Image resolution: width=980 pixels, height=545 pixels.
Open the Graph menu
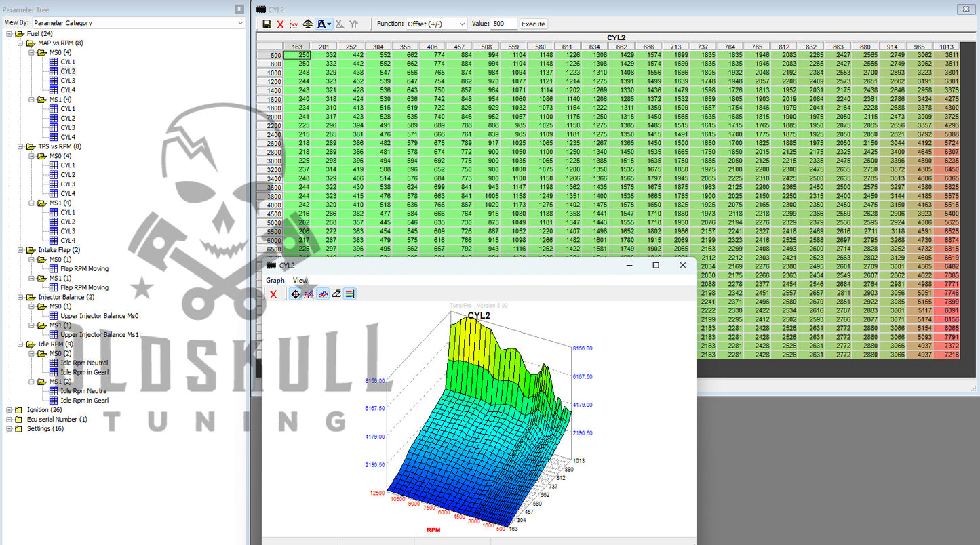275,280
